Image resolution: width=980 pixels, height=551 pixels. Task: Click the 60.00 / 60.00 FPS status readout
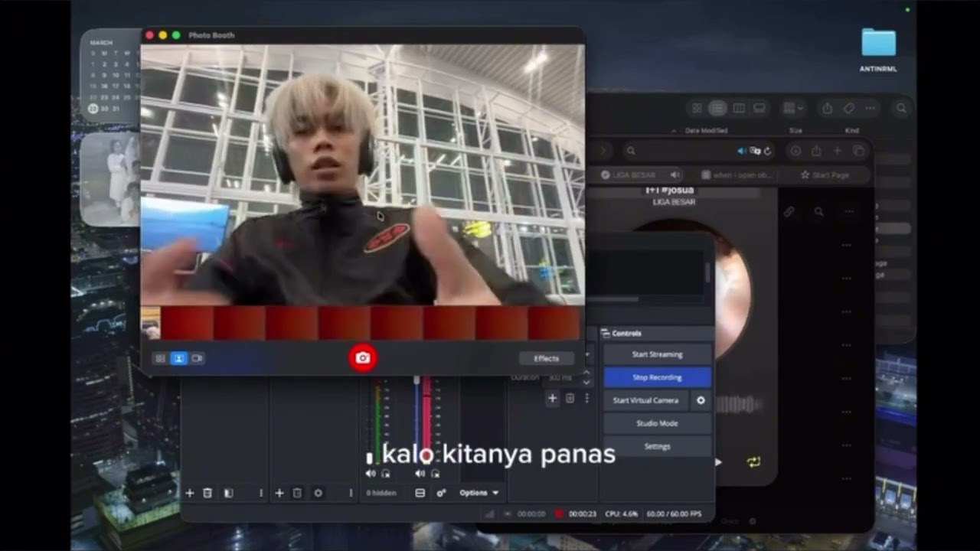pyautogui.click(x=674, y=514)
